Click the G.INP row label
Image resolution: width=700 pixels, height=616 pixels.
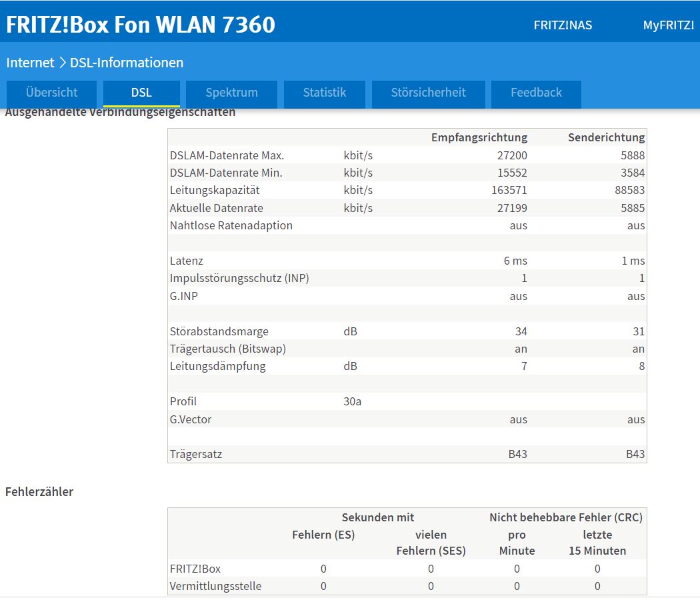183,296
